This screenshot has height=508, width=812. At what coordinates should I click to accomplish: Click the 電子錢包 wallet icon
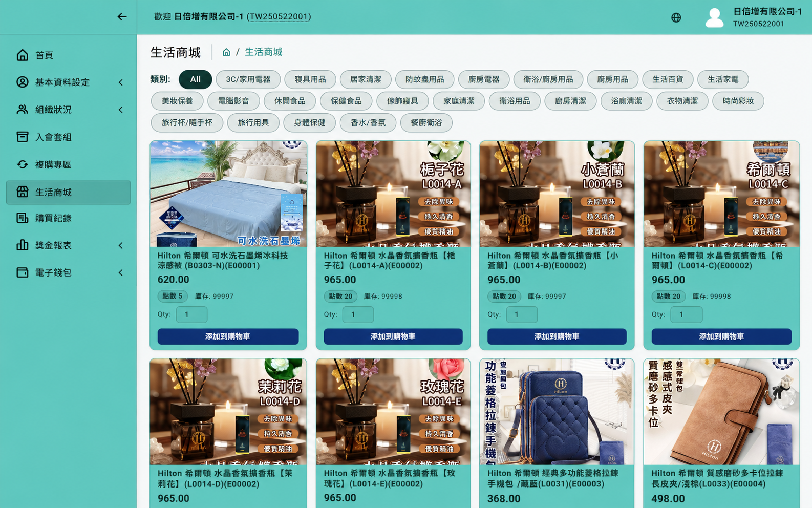point(23,272)
